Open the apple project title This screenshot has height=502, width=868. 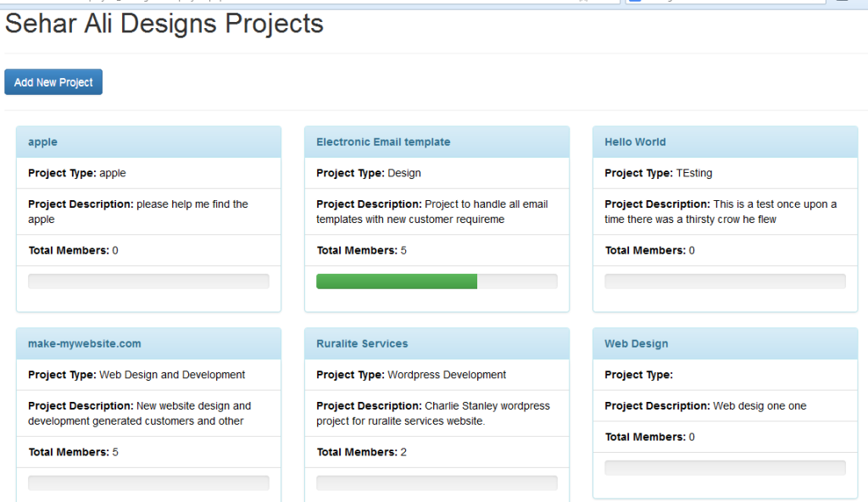point(42,142)
